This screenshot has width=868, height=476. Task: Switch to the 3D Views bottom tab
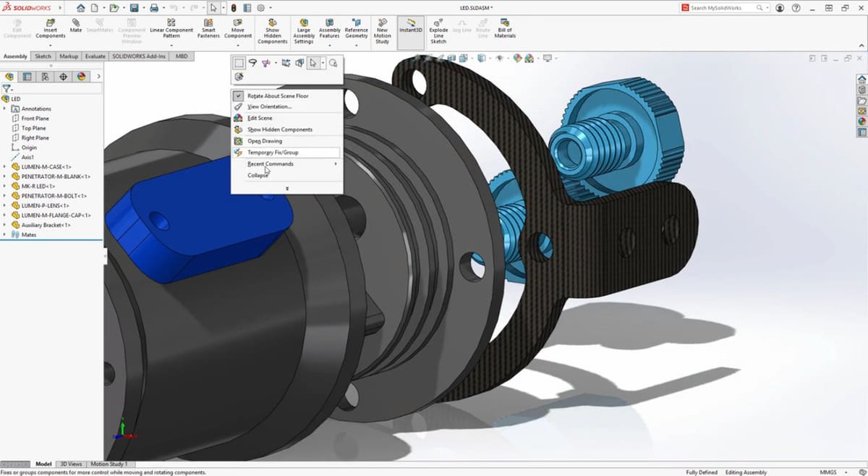(71, 464)
